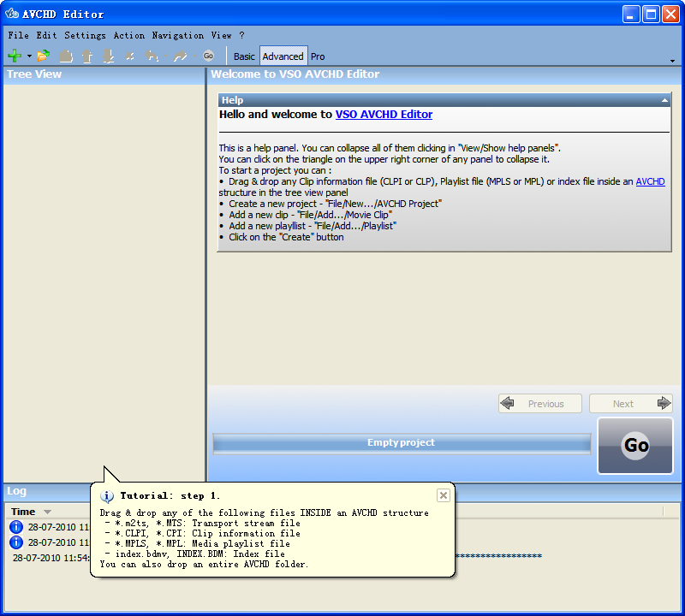The width and height of the screenshot is (685, 616).
Task: Click the Next button
Action: [631, 403]
